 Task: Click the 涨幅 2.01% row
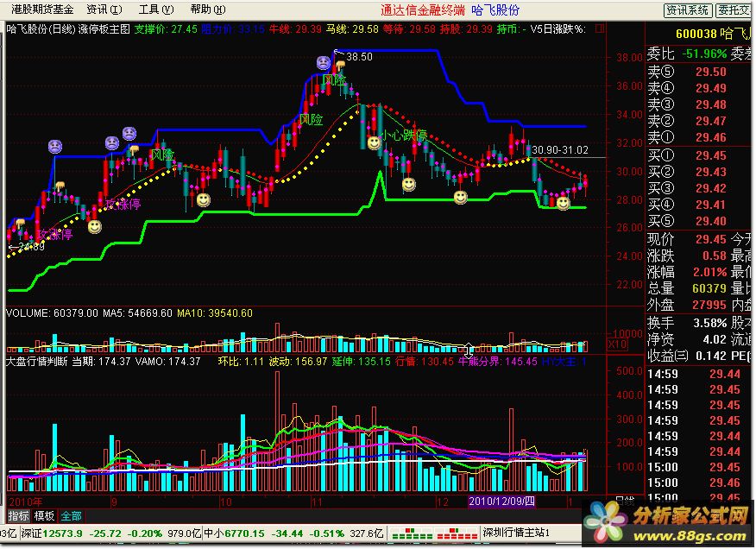(x=687, y=272)
